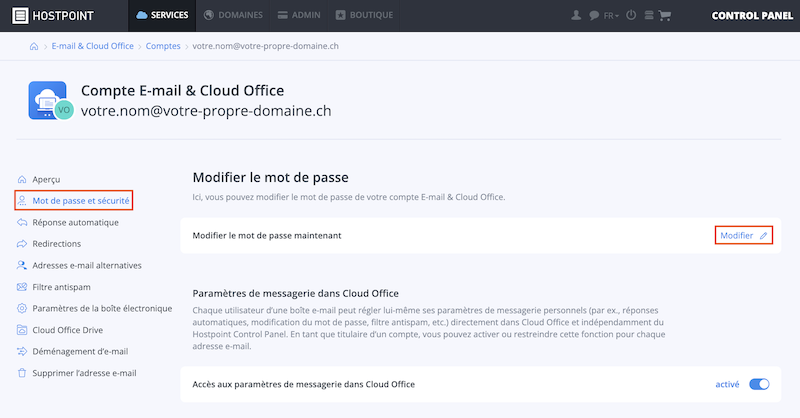Toggle Cloud Office mail settings access switch

coord(759,384)
